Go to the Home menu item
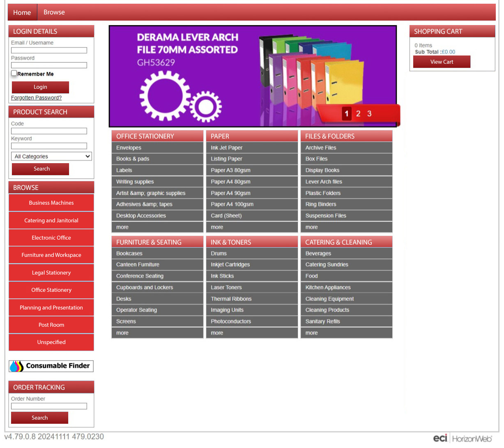This screenshot has width=504, height=448. 22,12
